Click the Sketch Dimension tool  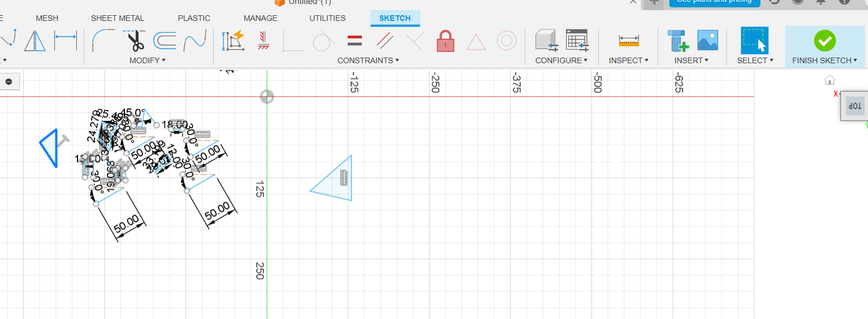pyautogui.click(x=66, y=41)
